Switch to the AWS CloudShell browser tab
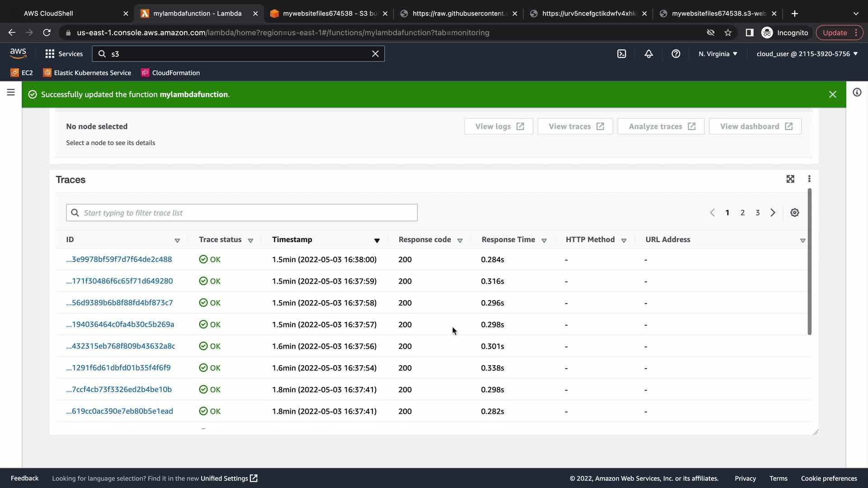Image resolution: width=868 pixels, height=488 pixels. (x=48, y=14)
